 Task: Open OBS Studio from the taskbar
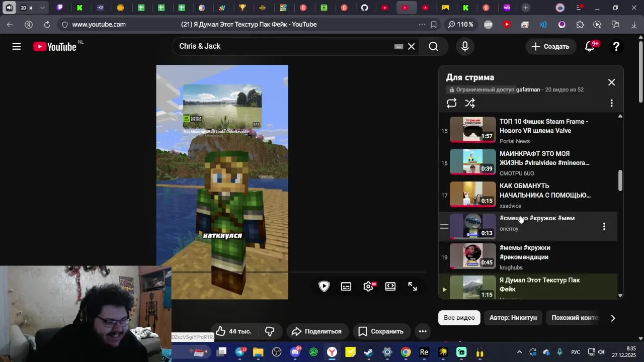coord(277,352)
